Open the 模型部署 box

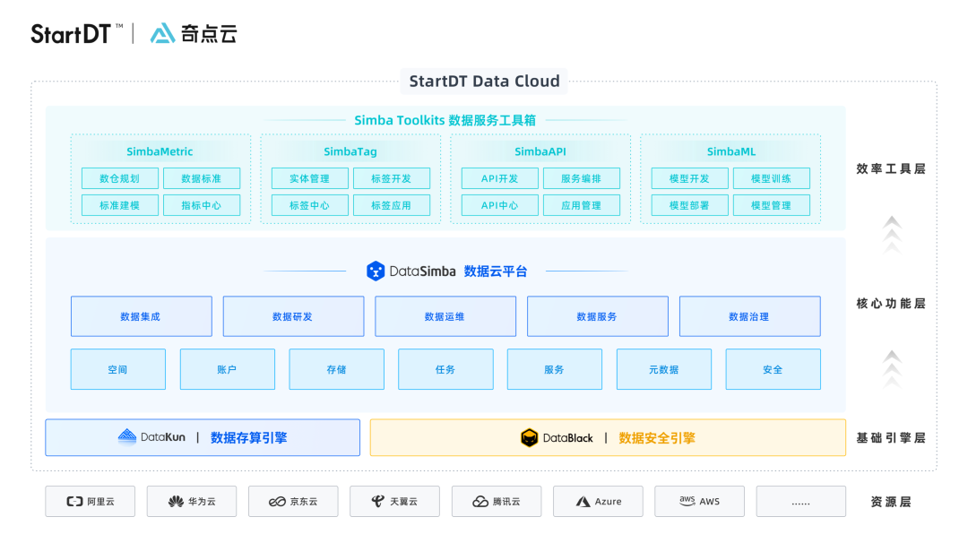click(x=689, y=205)
